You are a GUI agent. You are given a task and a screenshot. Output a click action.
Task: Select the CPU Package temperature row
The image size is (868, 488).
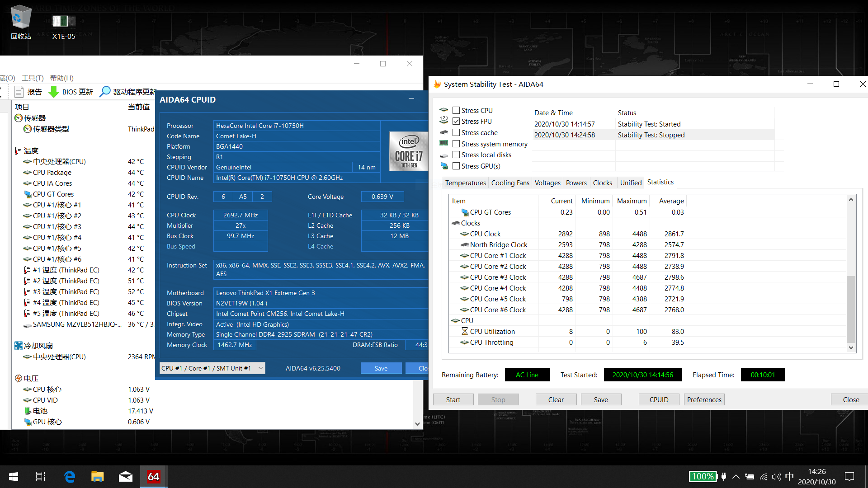click(x=84, y=172)
